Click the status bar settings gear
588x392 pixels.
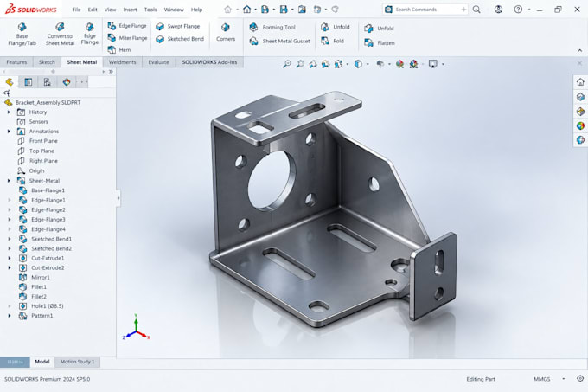(580, 378)
